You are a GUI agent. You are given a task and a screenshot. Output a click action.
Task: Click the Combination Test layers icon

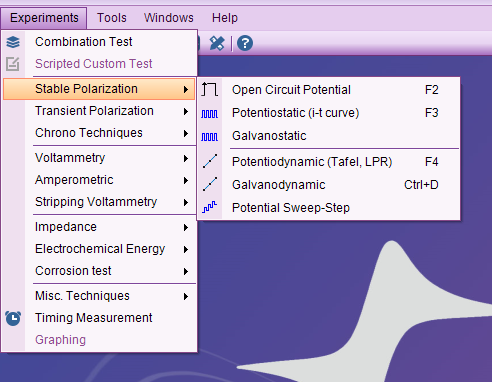coord(13,42)
